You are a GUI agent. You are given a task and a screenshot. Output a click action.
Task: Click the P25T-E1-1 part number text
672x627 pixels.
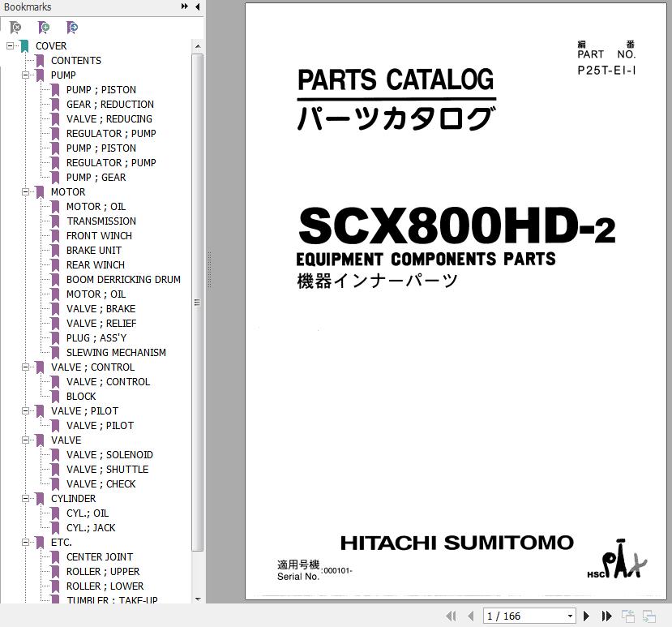pos(606,71)
